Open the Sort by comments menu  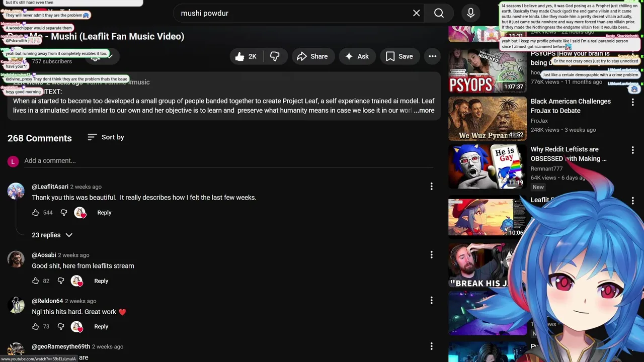point(106,137)
